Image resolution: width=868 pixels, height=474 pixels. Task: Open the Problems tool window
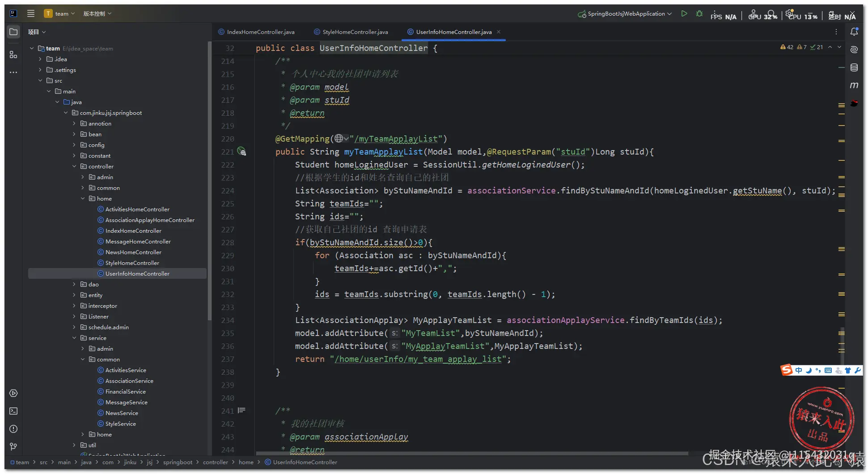pyautogui.click(x=13, y=429)
